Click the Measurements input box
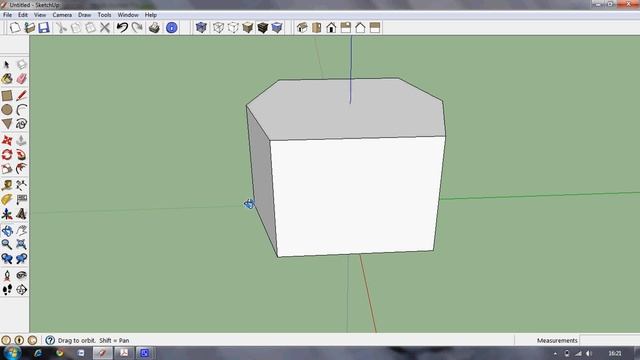 (610, 340)
